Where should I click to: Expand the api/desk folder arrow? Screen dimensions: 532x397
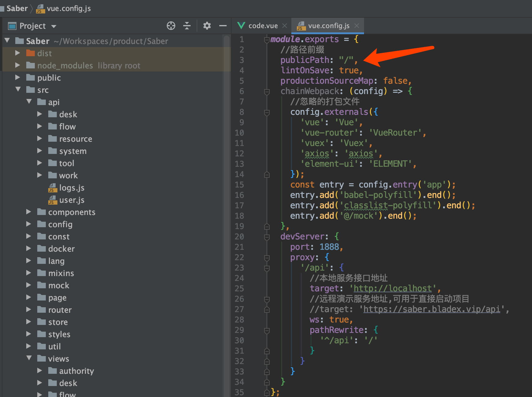point(40,114)
